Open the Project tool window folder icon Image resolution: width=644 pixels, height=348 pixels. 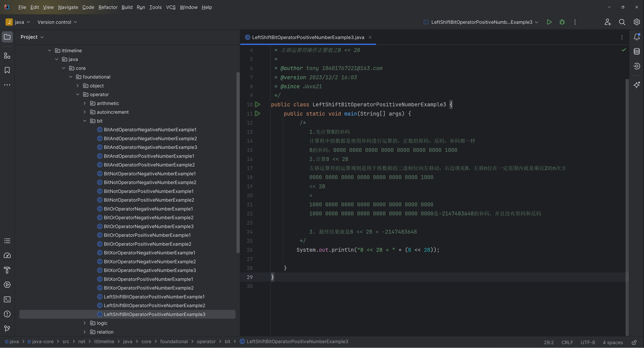7,37
